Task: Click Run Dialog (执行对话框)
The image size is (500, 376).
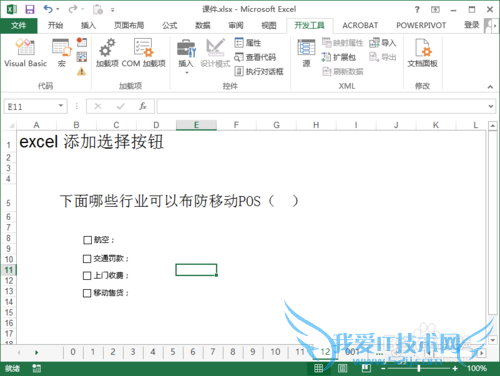Action: 259,71
